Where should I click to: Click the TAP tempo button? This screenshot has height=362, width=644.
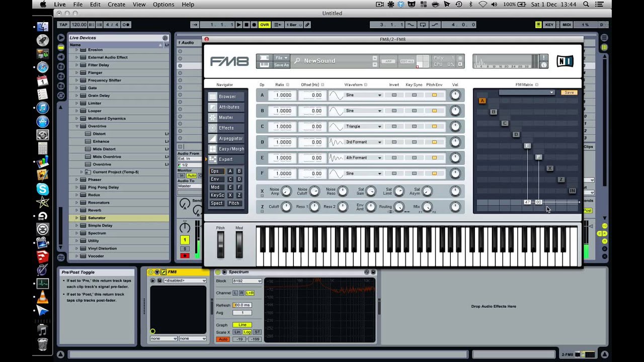coord(63,25)
